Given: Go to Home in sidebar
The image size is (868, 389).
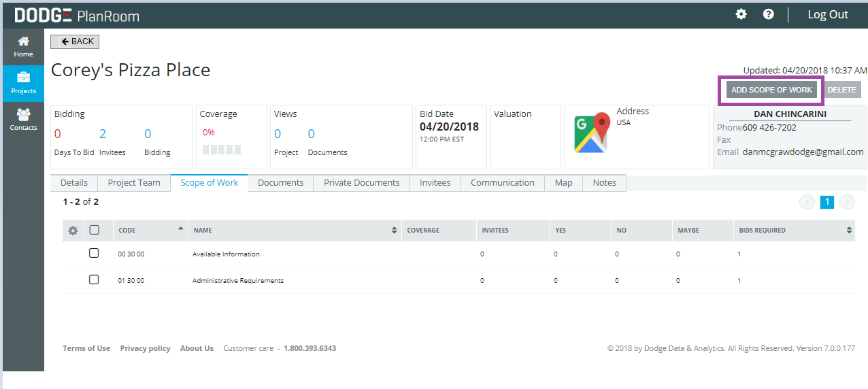Looking at the screenshot, I should coord(23,46).
